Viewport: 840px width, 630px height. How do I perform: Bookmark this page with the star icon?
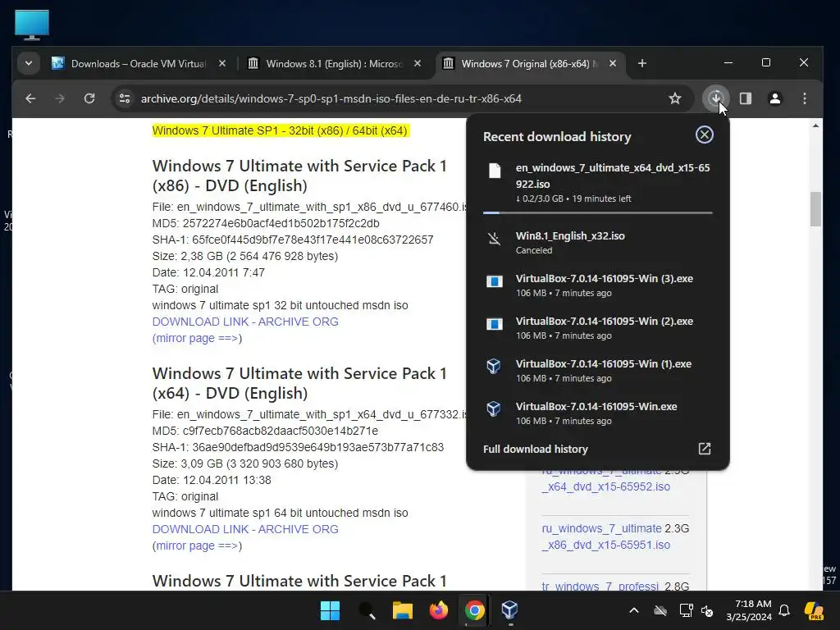[675, 98]
